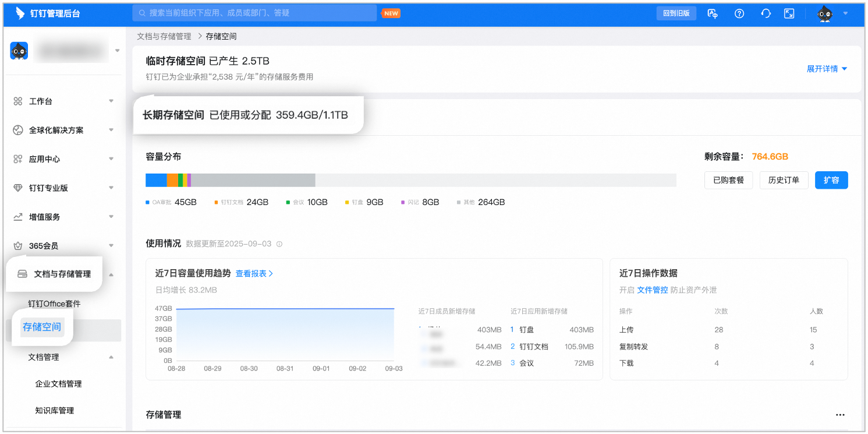This screenshot has height=434, width=868.
Task: Click the 会议 10GB legend entry
Action: pos(307,202)
